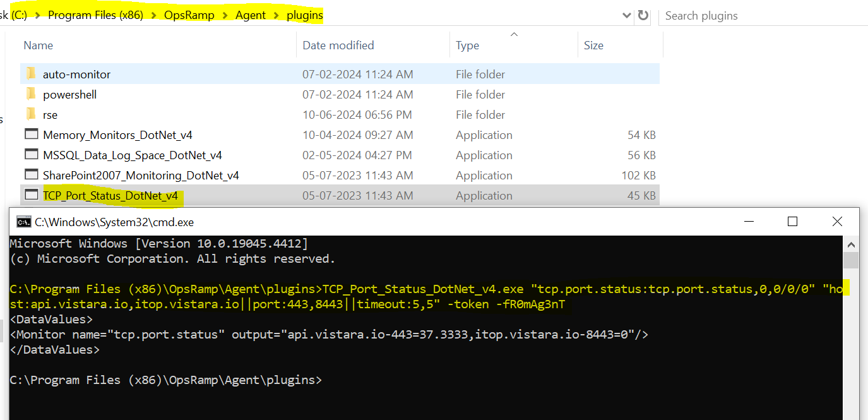Click the Memory_Monitors_DotNet_v4 application icon
This screenshot has width=868, height=420.
coord(31,135)
